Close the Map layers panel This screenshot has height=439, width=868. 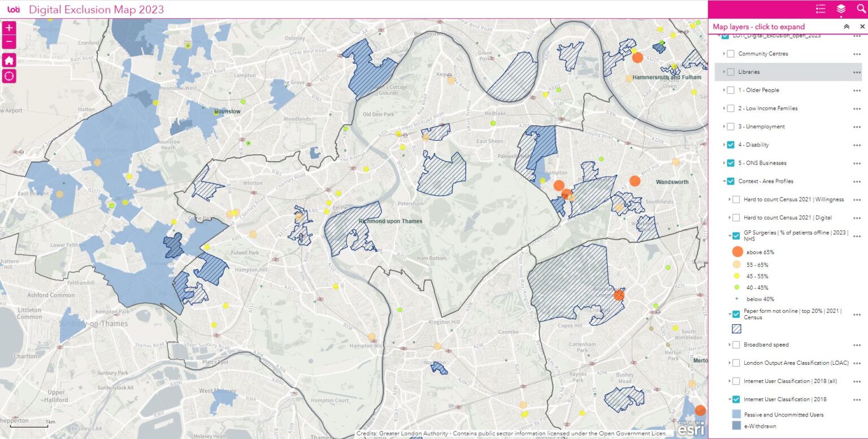[862, 27]
